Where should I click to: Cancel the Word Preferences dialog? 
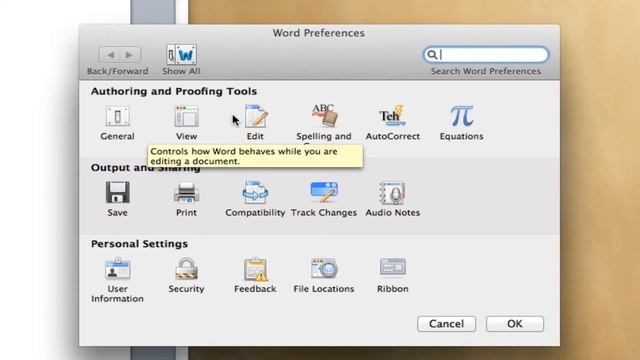coord(447,324)
